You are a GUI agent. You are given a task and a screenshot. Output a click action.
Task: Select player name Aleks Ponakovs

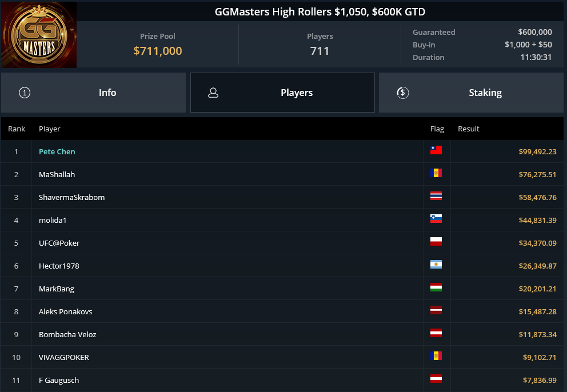point(66,311)
